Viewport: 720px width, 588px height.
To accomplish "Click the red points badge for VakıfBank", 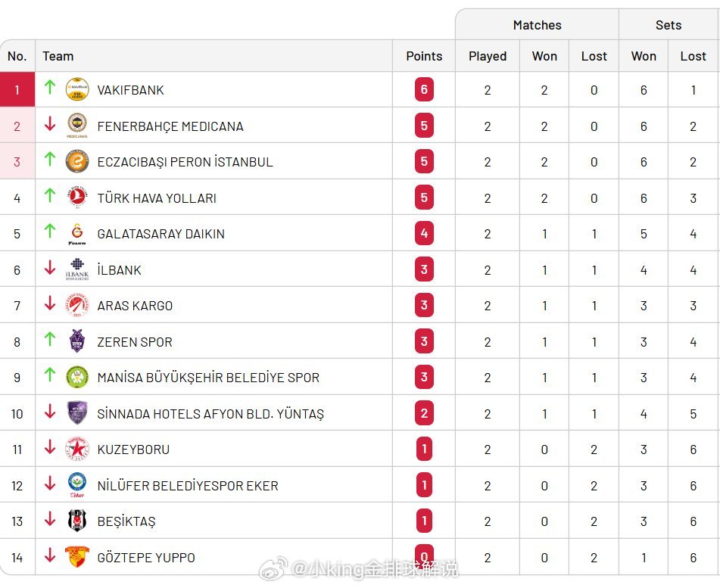I will coord(424,89).
